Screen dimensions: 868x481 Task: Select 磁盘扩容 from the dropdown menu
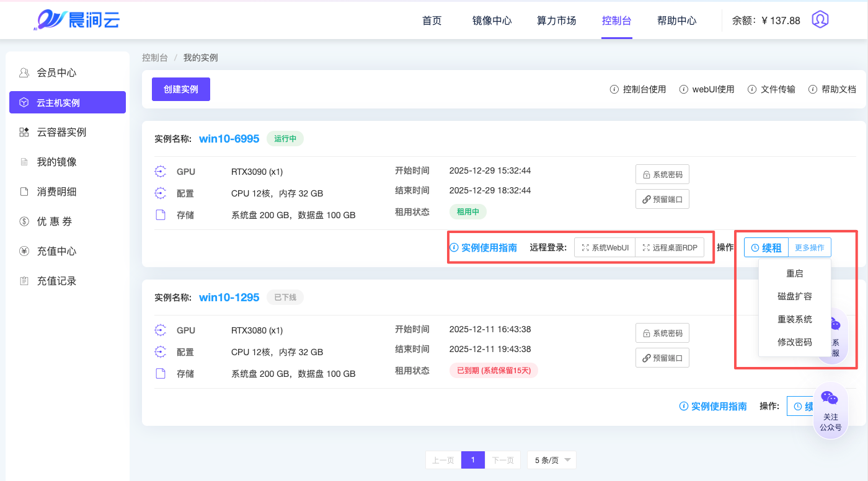coord(794,296)
